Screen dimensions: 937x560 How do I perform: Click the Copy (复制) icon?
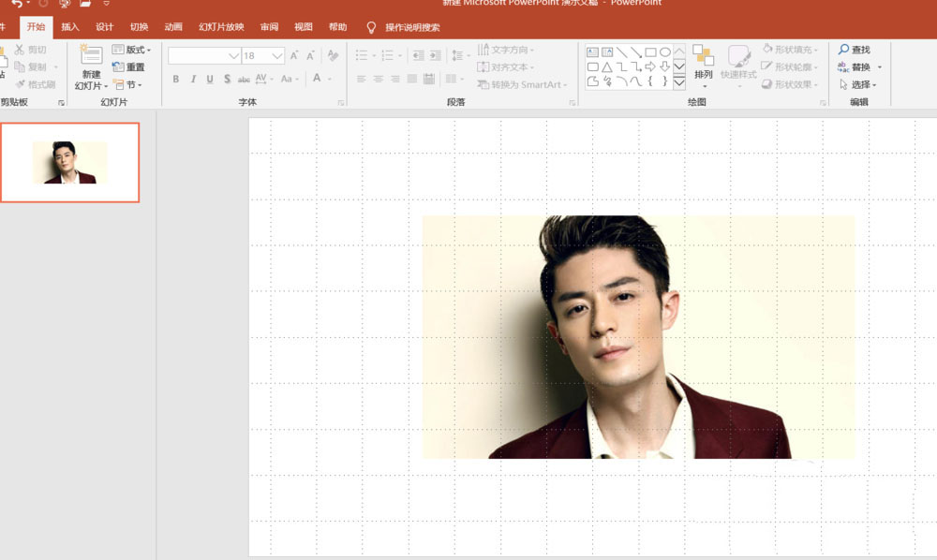point(20,66)
